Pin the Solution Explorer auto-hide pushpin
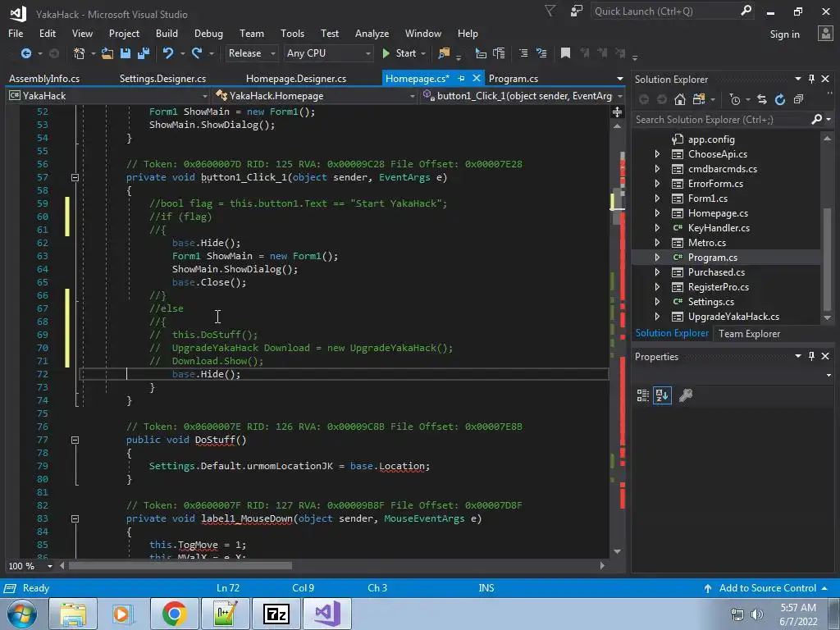The height and width of the screenshot is (630, 840). pyautogui.click(x=811, y=79)
